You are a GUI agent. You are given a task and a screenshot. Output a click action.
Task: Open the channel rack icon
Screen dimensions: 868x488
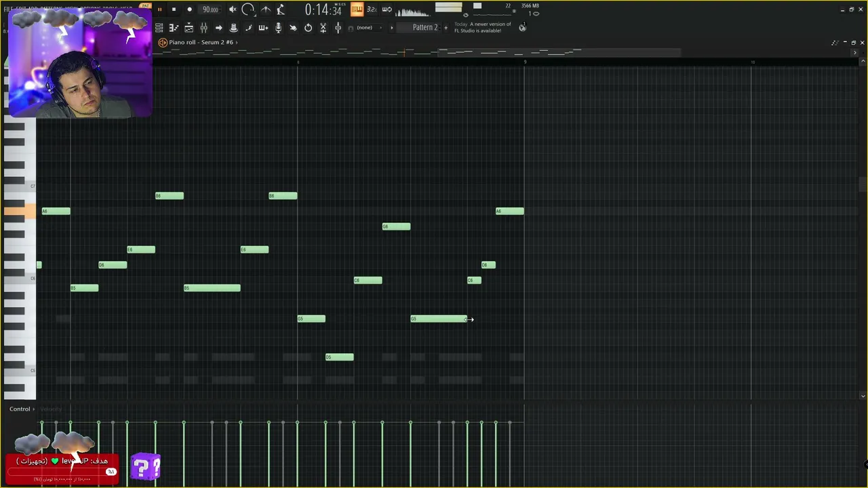[x=189, y=28]
